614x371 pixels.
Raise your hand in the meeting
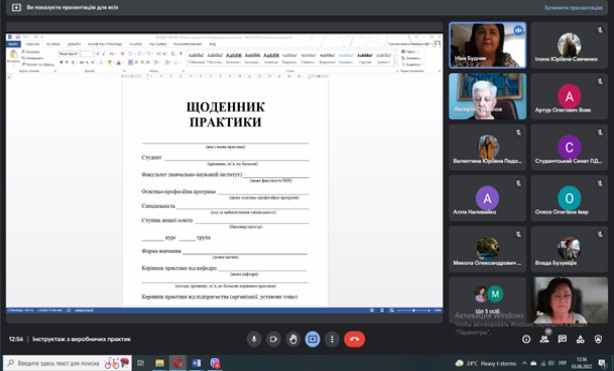pos(293,339)
